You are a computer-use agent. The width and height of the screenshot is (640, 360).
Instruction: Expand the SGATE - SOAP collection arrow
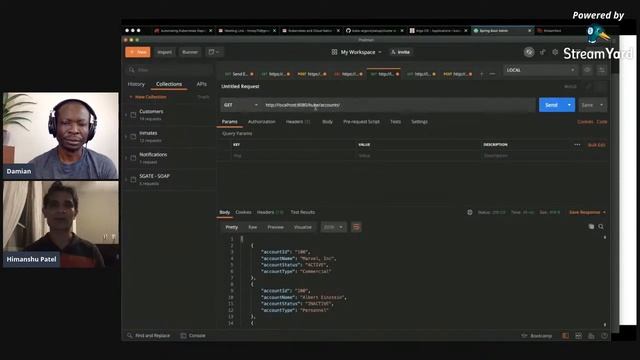click(126, 180)
